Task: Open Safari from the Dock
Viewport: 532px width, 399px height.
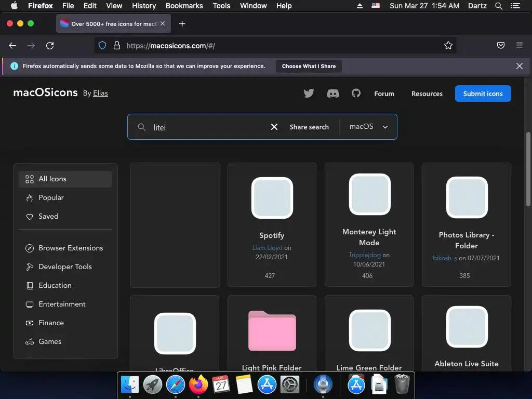Action: tap(176, 385)
